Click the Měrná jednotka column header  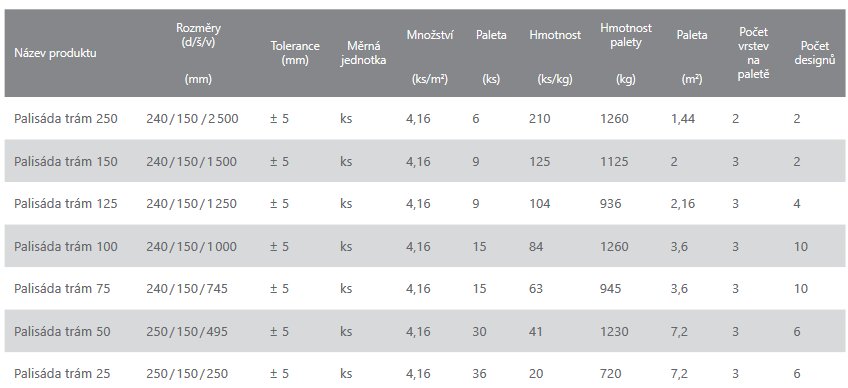tap(363, 53)
